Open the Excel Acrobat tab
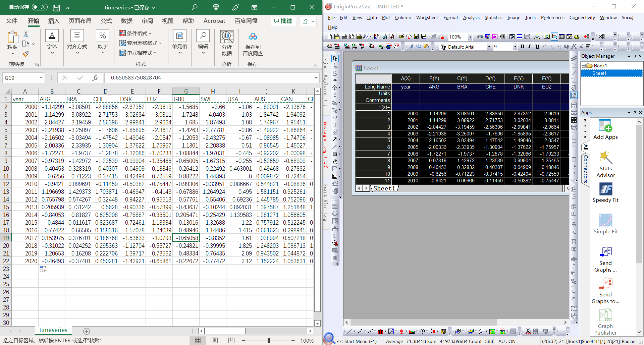Image resolution: width=644 pixels, height=345 pixels. point(214,21)
